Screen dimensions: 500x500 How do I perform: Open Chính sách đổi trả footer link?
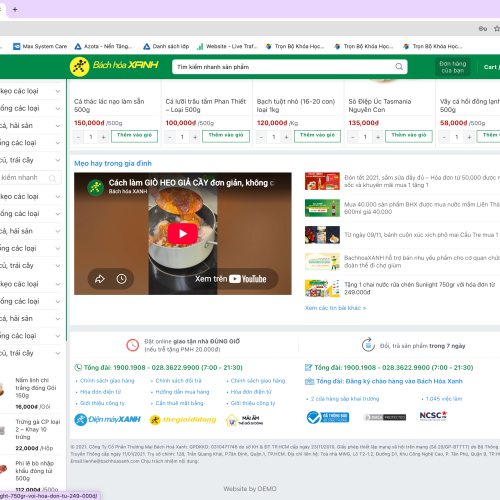click(x=179, y=381)
